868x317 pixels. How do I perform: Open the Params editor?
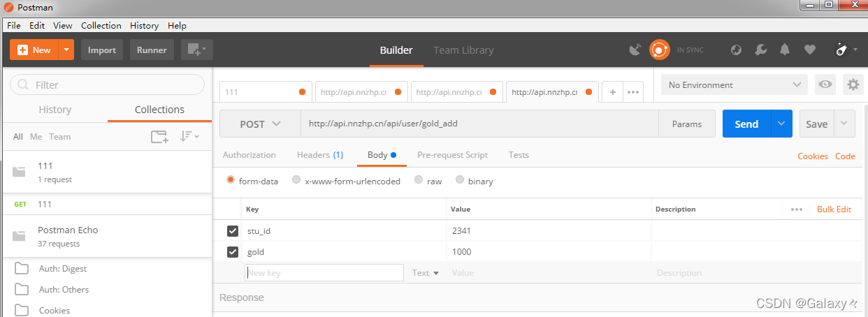[687, 124]
